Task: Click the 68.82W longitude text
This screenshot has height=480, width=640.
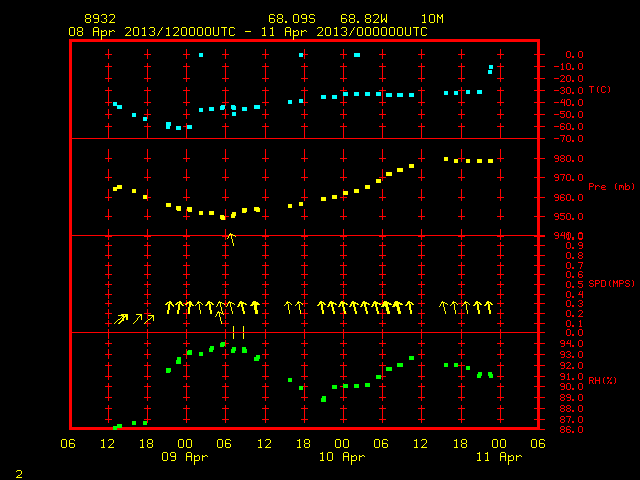Action: (364, 19)
